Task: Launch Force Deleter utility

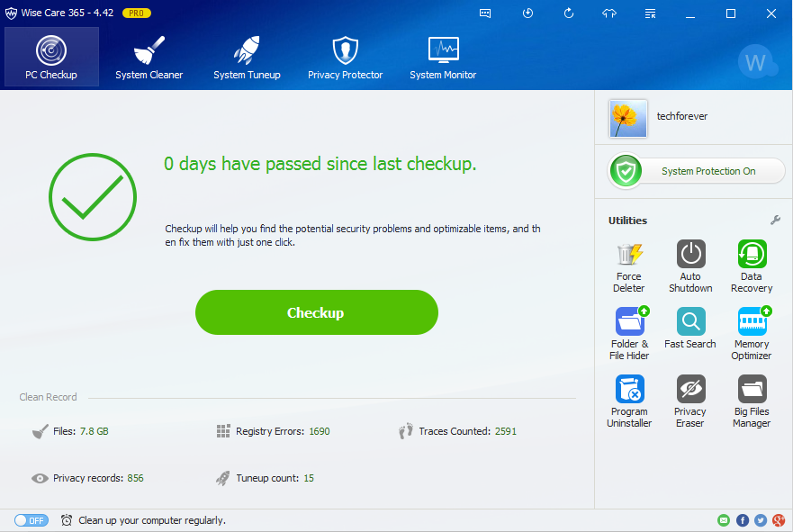Action: coord(628,267)
